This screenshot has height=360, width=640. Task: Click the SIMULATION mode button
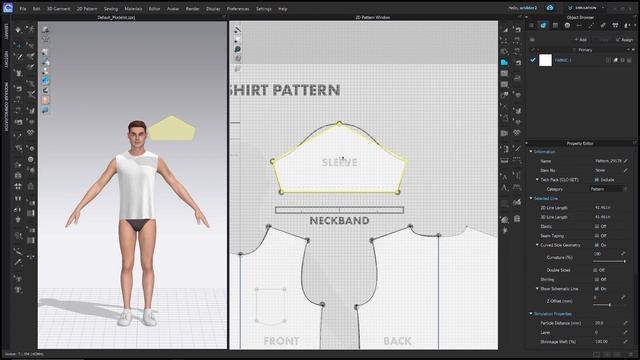582,8
